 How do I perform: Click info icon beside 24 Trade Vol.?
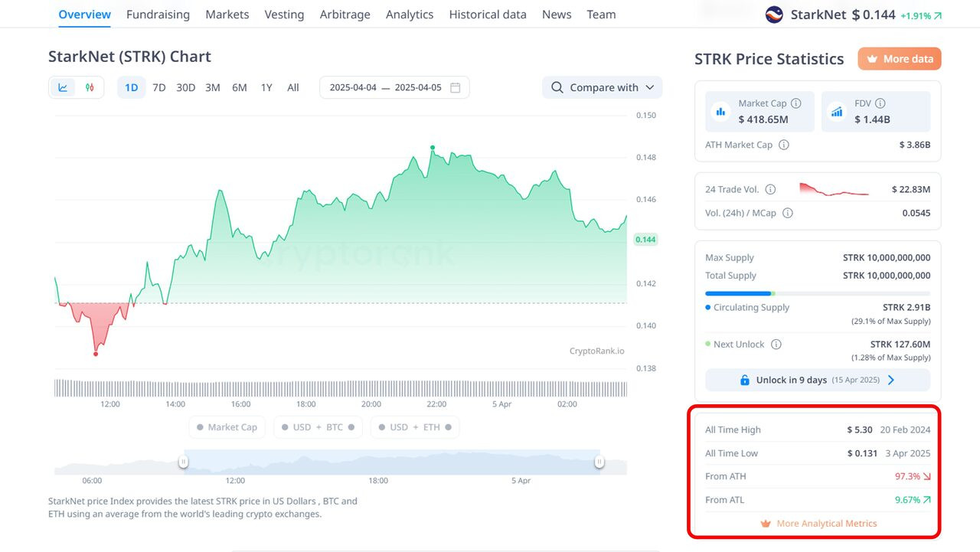[771, 189]
